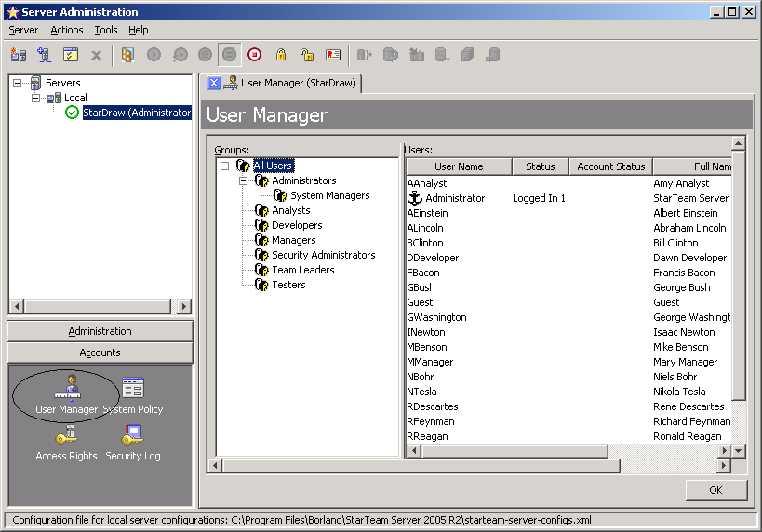Click the license certificate toolbar icon
The height and width of the screenshot is (532, 762).
pyautogui.click(x=333, y=55)
